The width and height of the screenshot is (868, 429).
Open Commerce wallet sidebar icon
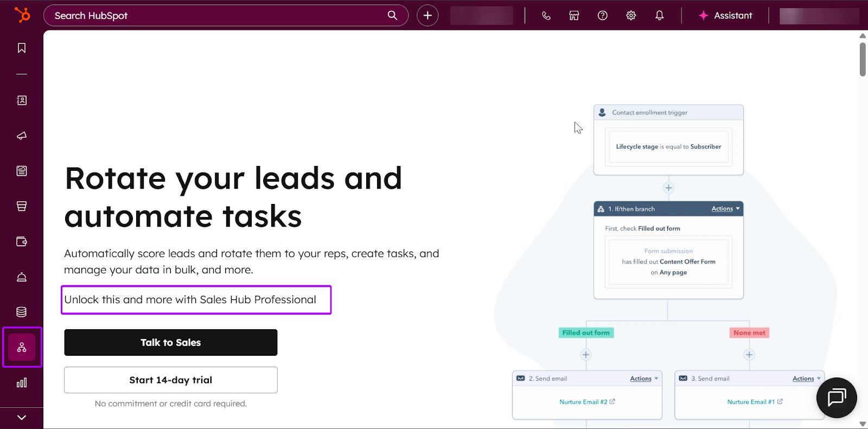(22, 241)
